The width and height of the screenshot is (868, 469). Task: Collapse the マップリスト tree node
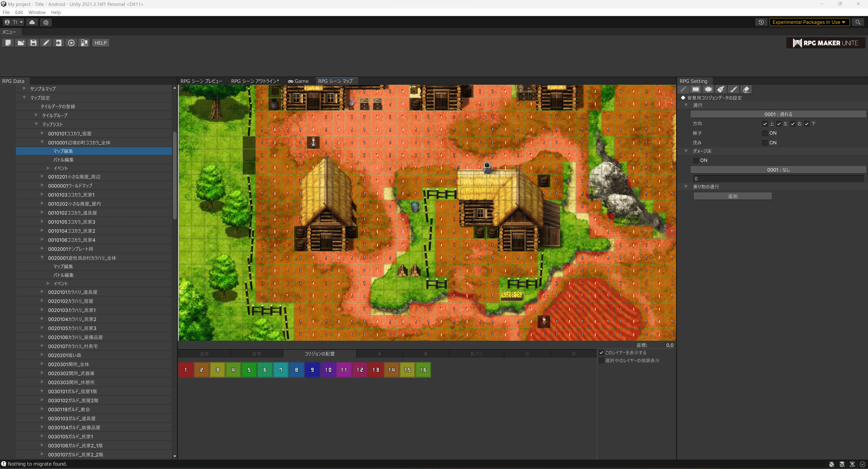point(36,124)
